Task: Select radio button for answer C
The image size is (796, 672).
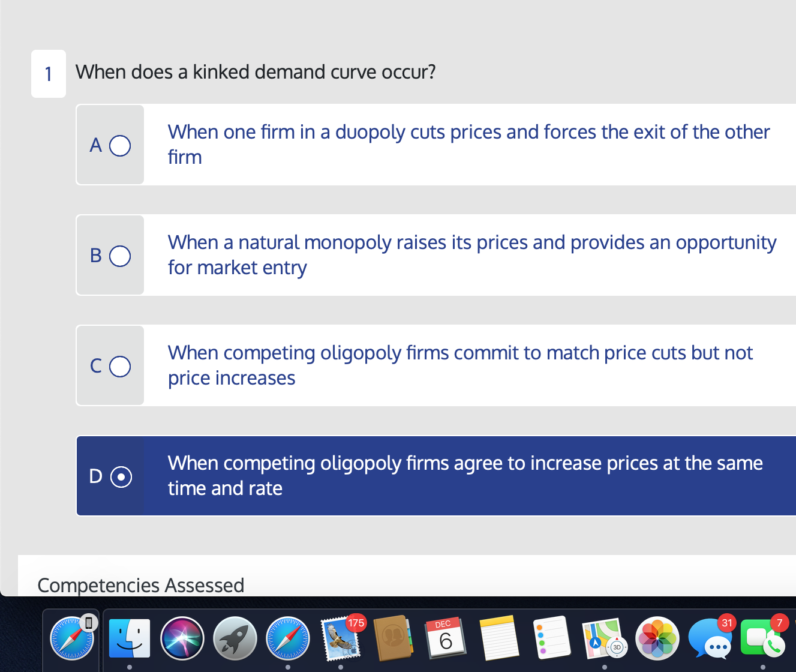Action: point(121,366)
